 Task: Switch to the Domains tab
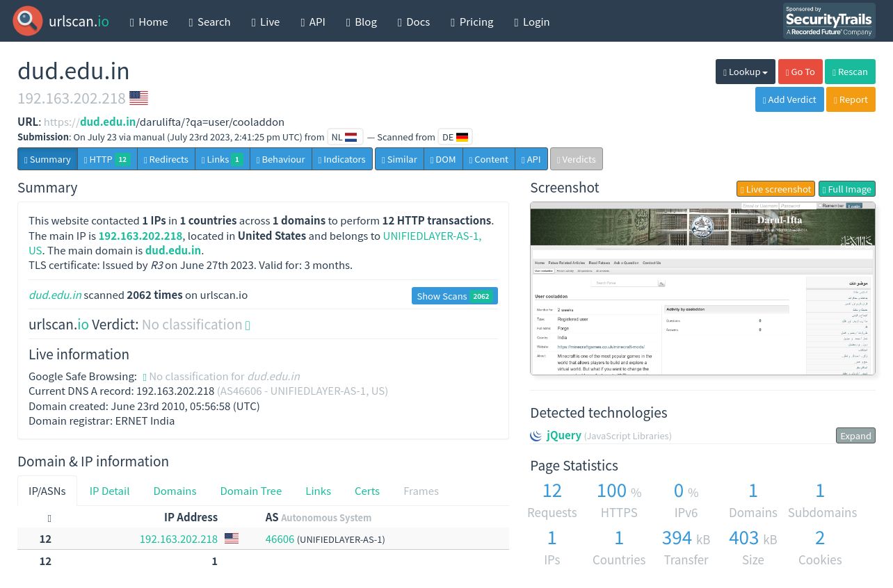coord(175,491)
